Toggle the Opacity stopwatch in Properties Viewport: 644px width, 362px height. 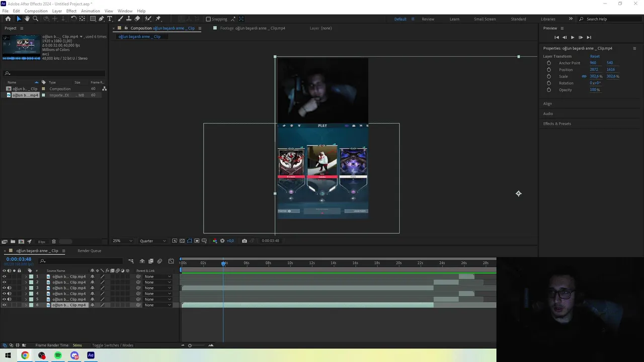click(x=549, y=90)
